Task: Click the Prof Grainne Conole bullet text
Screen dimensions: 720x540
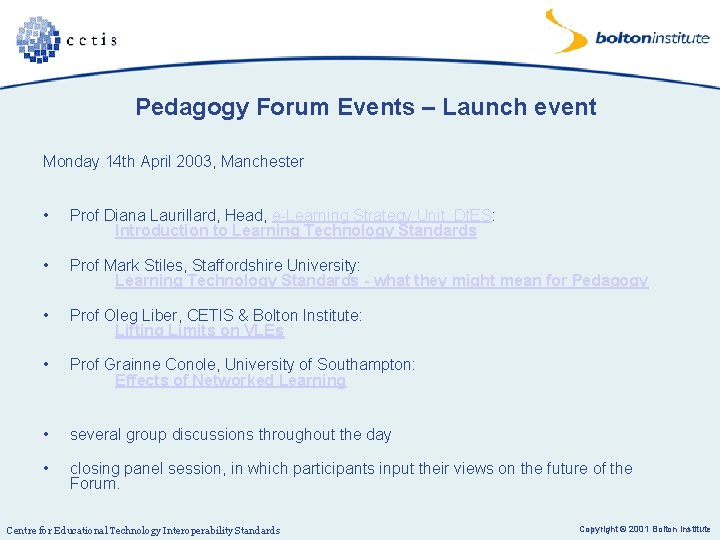Action: pos(242,365)
